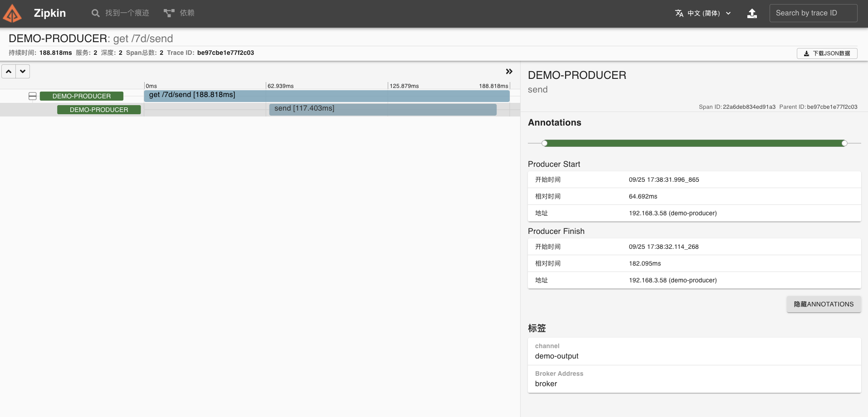Click the Zipkin title text

tap(50, 13)
